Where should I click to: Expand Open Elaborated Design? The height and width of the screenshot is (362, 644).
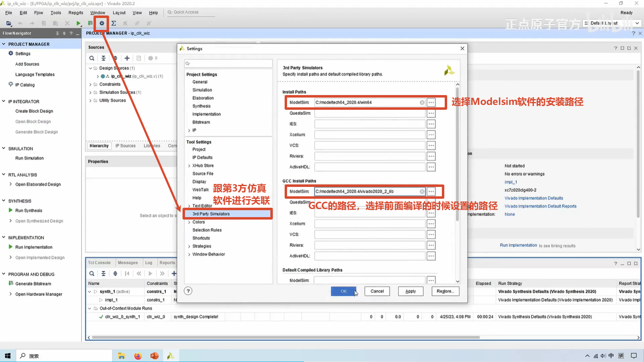pos(11,184)
